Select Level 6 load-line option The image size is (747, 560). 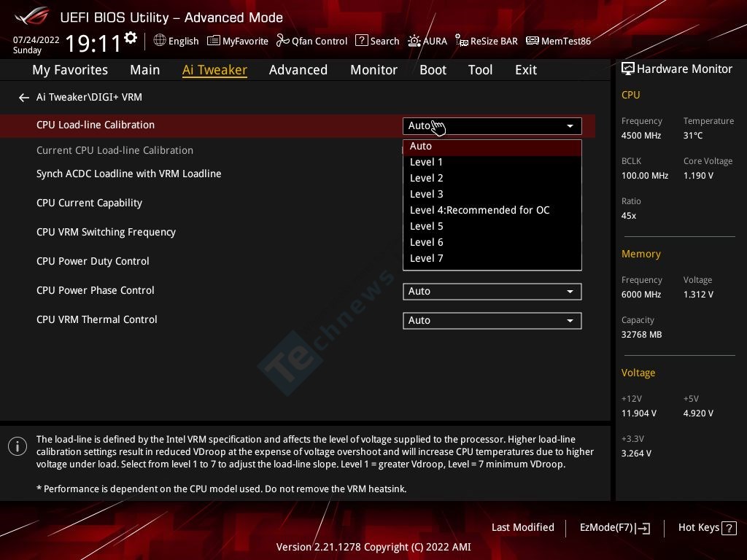tap(492, 242)
